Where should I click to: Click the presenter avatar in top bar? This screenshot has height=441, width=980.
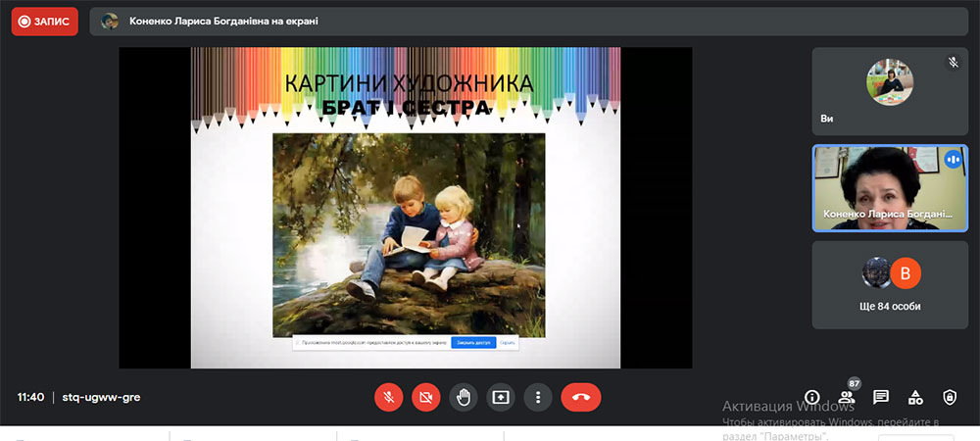pyautogui.click(x=110, y=22)
